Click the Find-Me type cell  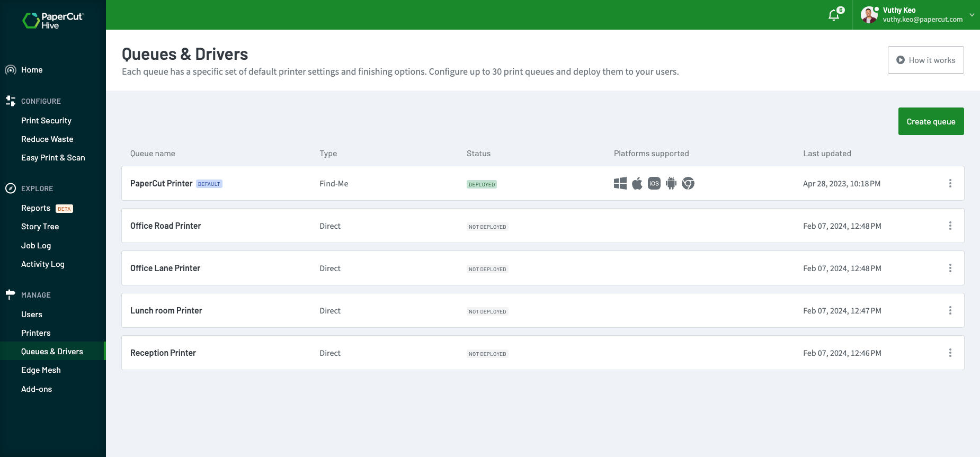tap(334, 184)
